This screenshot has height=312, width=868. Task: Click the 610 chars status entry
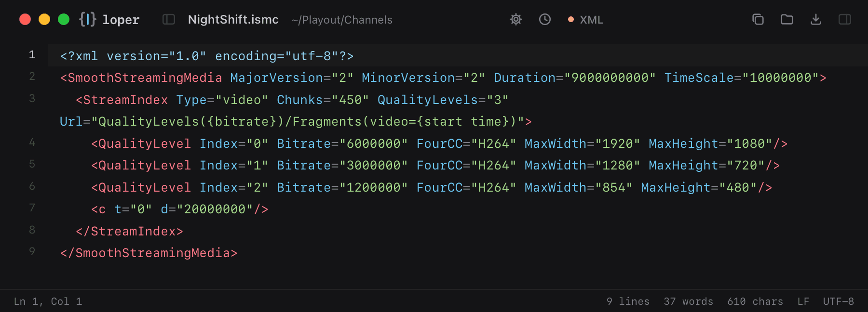click(x=755, y=301)
